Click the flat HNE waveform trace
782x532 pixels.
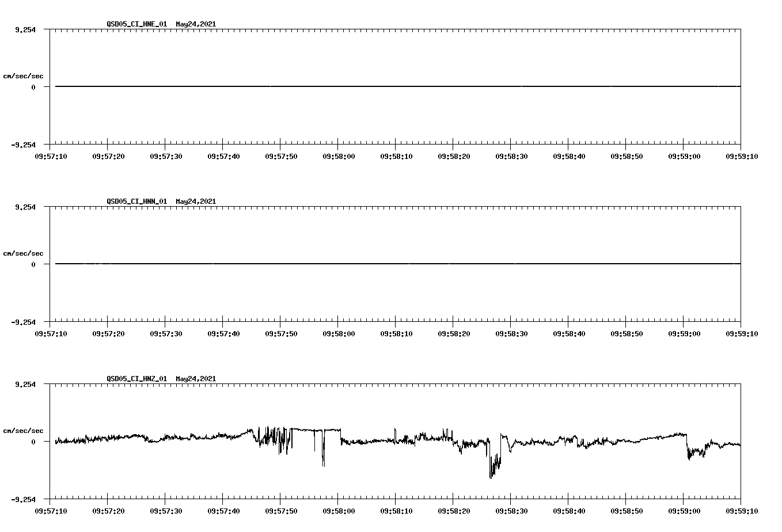click(346, 87)
